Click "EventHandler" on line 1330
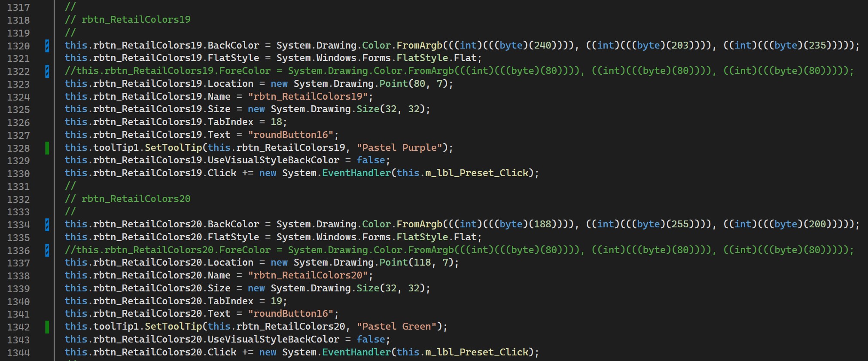The height and width of the screenshot is (361, 868). pos(356,173)
